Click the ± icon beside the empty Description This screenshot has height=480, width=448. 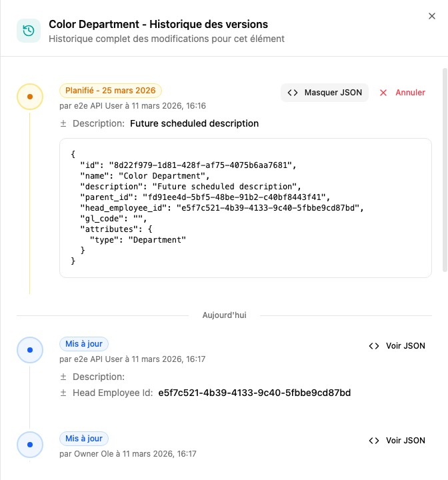coord(63,377)
